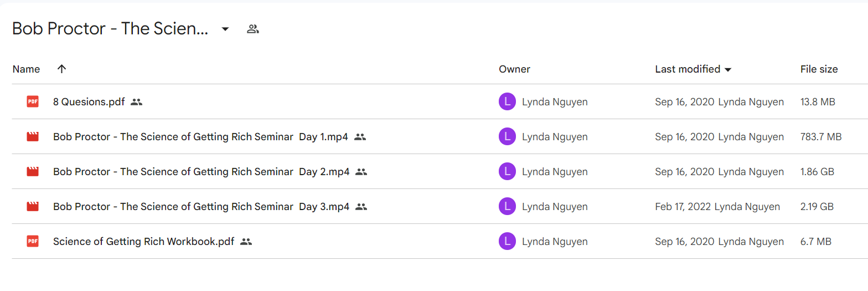Click the Bob Proctor folder title text

coord(110,29)
